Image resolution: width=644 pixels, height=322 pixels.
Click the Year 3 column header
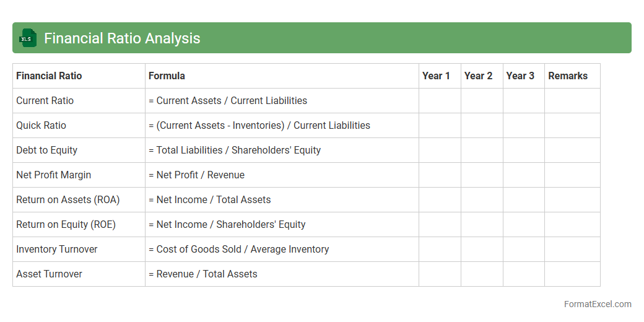(520, 76)
